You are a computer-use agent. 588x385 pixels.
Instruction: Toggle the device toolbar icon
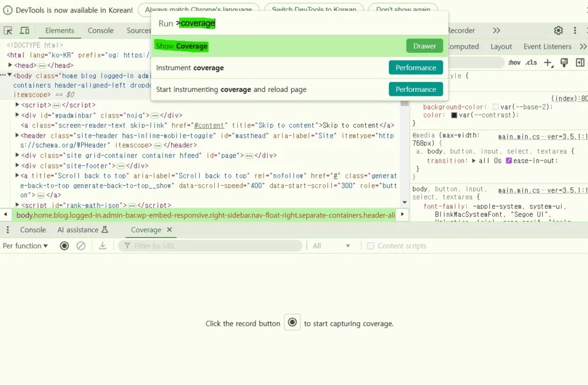(25, 30)
